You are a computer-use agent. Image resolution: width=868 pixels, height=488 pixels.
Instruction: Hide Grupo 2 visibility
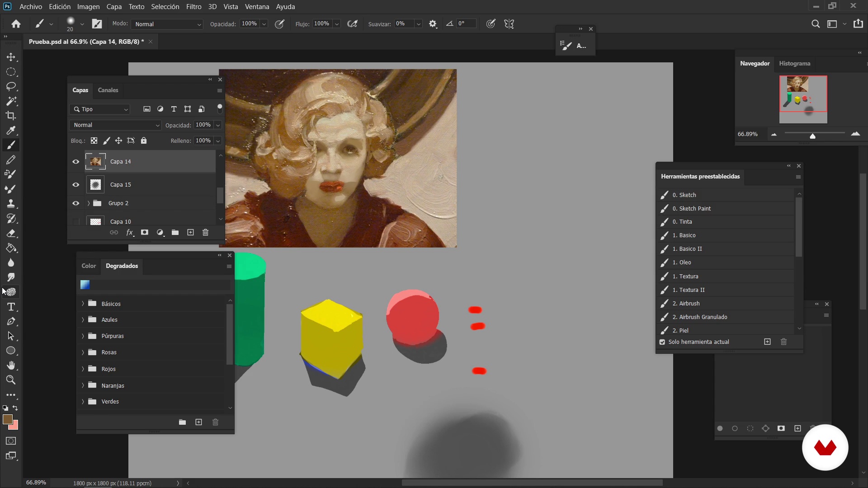click(x=76, y=203)
